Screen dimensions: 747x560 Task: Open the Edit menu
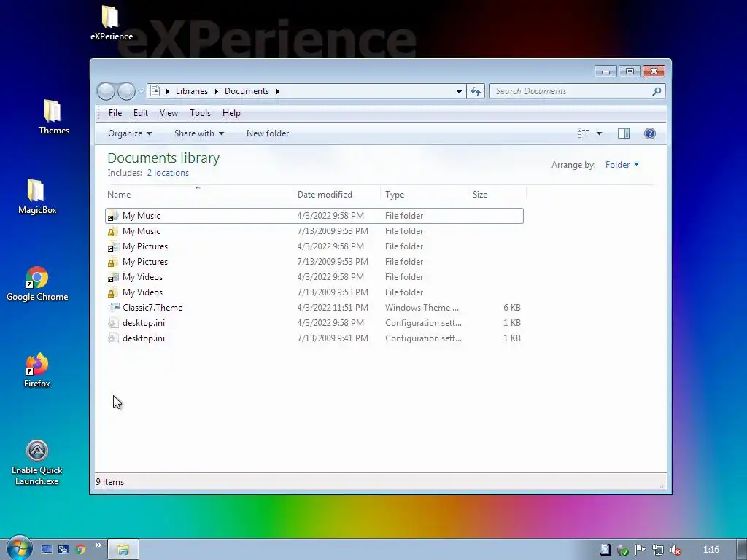tap(141, 113)
